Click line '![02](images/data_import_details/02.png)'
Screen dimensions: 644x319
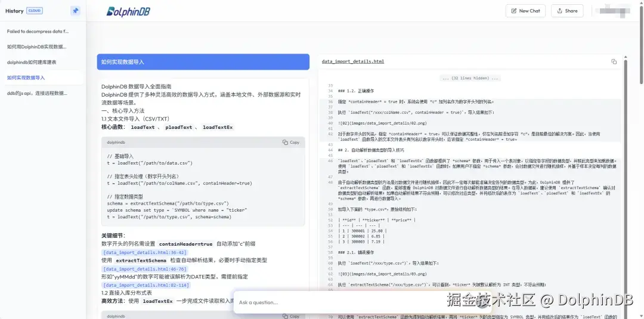382,123
